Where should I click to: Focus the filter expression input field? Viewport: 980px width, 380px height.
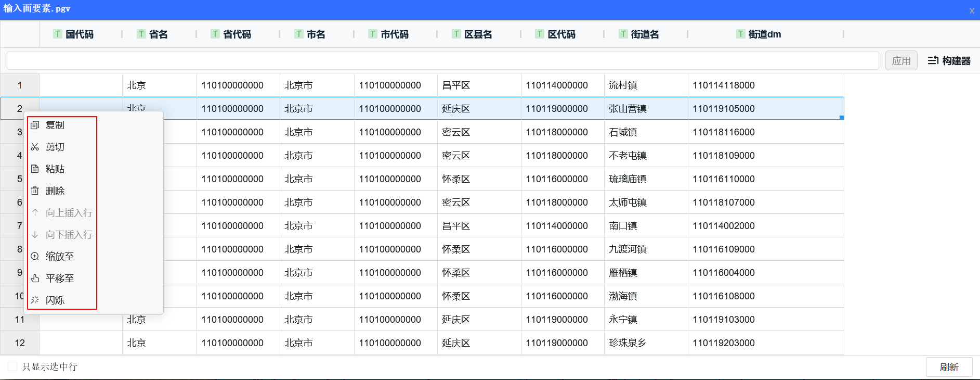tap(442, 60)
